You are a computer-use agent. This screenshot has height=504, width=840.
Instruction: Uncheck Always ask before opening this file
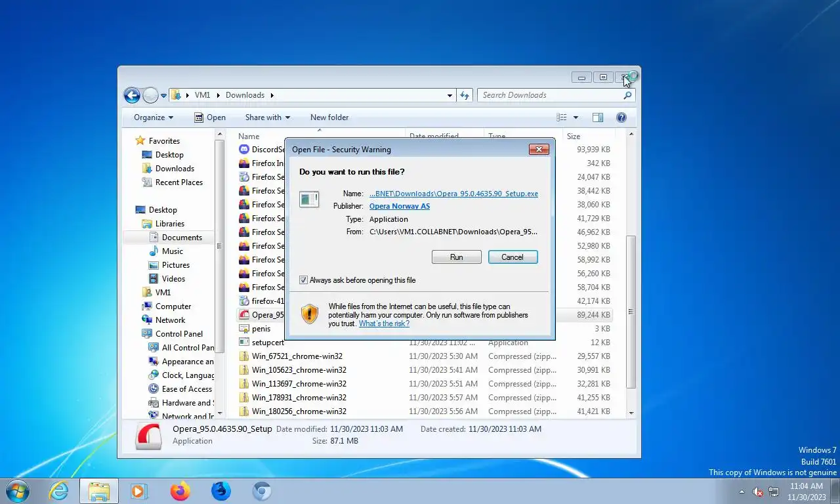303,280
